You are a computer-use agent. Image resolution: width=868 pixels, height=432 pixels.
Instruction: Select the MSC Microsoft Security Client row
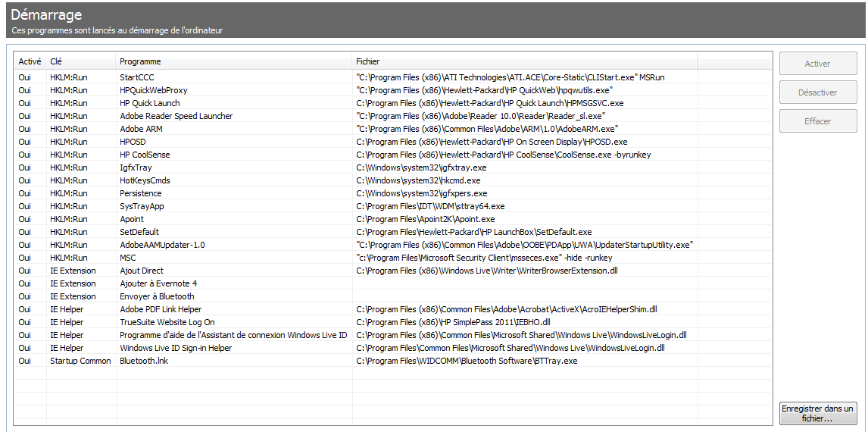tap(129, 258)
